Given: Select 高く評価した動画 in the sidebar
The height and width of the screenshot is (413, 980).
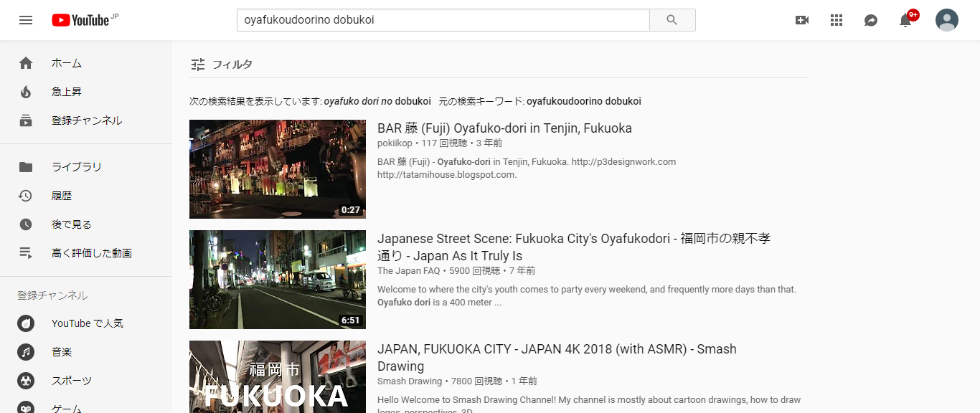Looking at the screenshot, I should 92,253.
